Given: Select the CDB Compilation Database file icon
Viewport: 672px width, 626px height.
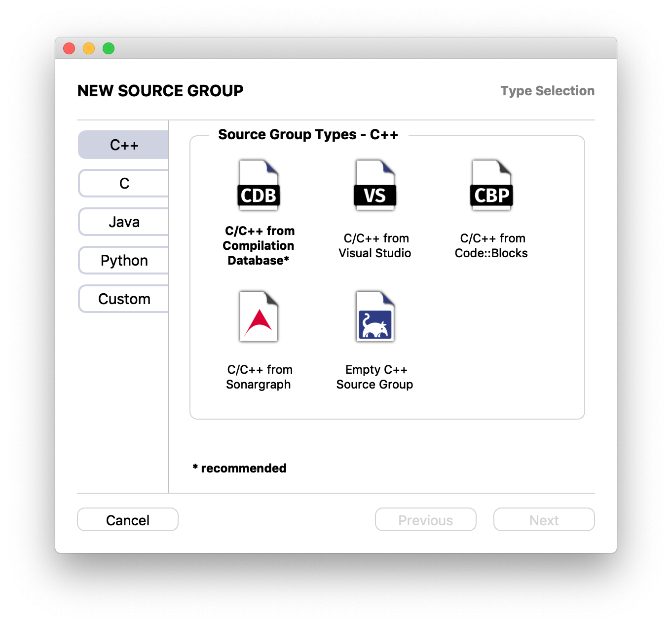Looking at the screenshot, I should [259, 185].
